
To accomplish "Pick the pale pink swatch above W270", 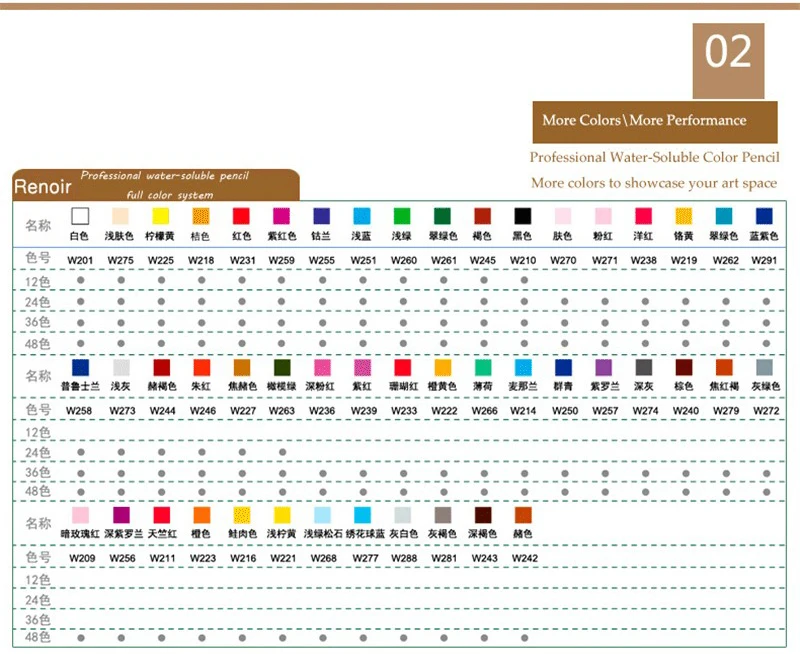I will click(563, 216).
